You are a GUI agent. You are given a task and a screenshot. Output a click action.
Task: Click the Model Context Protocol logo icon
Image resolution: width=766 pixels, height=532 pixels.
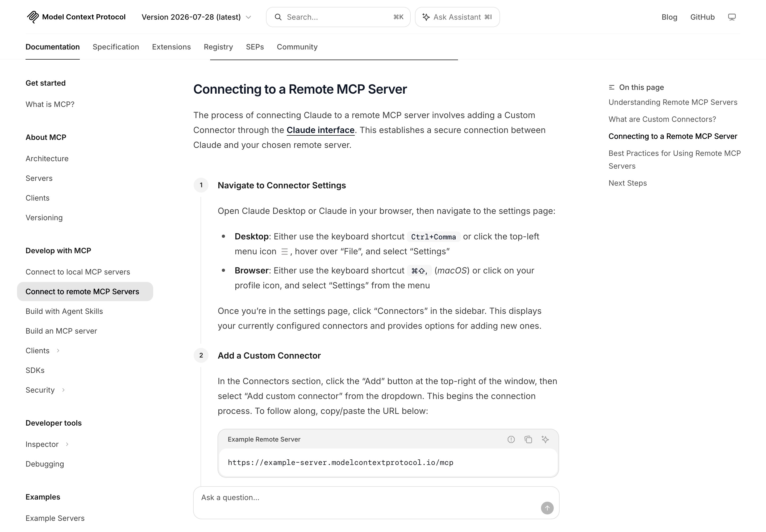pyautogui.click(x=33, y=17)
